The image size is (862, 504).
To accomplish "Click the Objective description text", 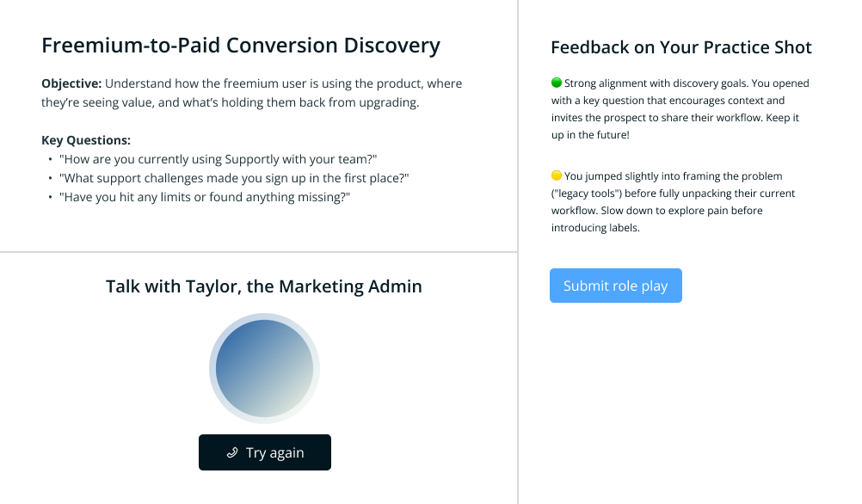I will [x=252, y=93].
